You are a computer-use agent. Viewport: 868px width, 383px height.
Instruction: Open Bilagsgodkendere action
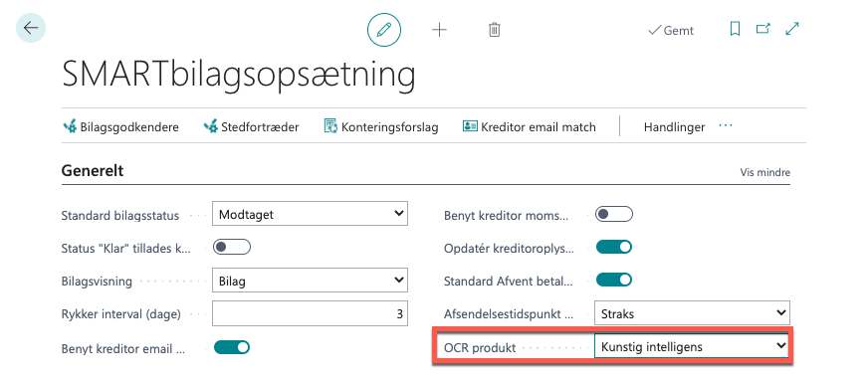(x=120, y=126)
